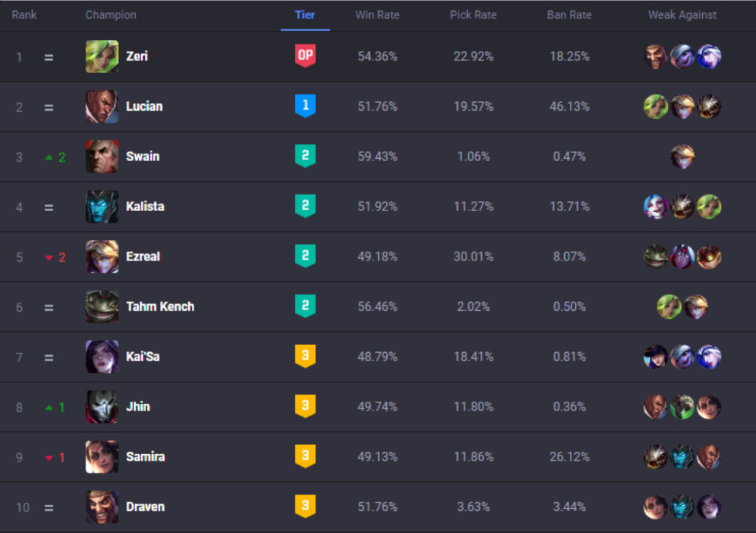Select Kalista's champion portrait
Image resolution: width=756 pixels, height=533 pixels.
[102, 207]
